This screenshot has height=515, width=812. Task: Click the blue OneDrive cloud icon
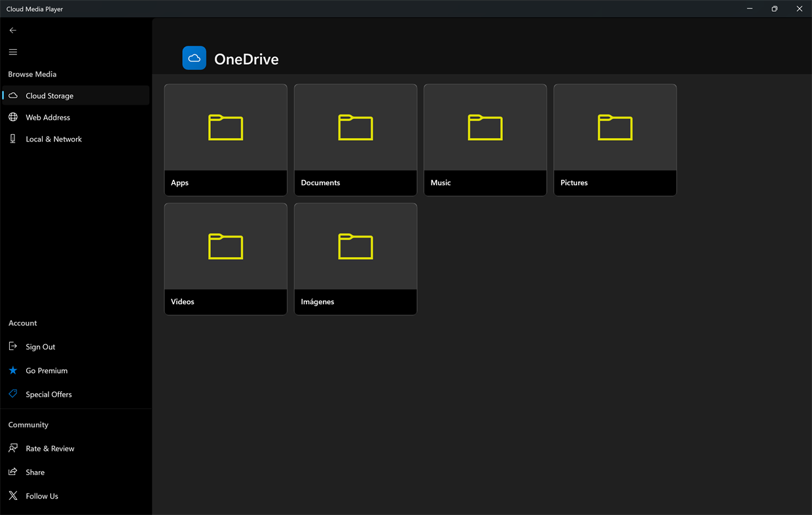[194, 58]
